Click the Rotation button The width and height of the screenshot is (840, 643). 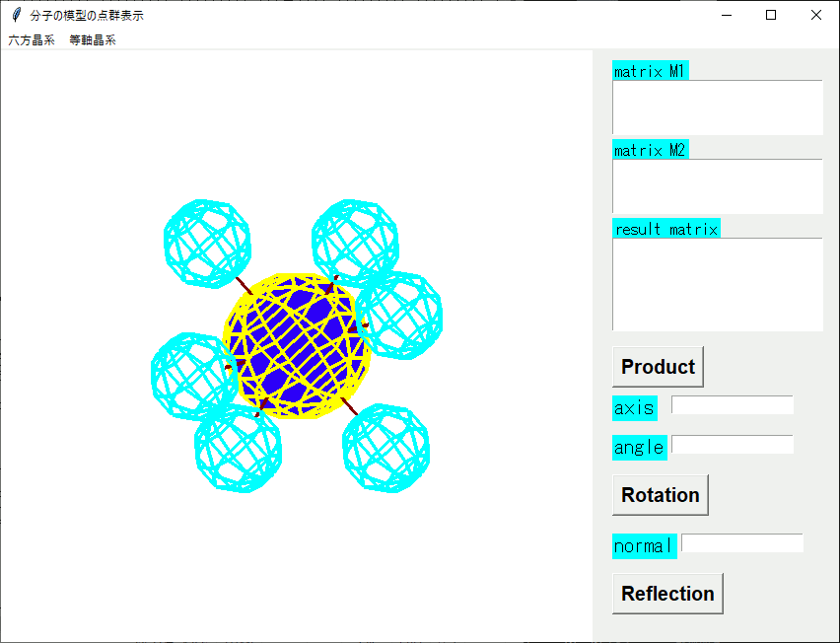point(661,494)
